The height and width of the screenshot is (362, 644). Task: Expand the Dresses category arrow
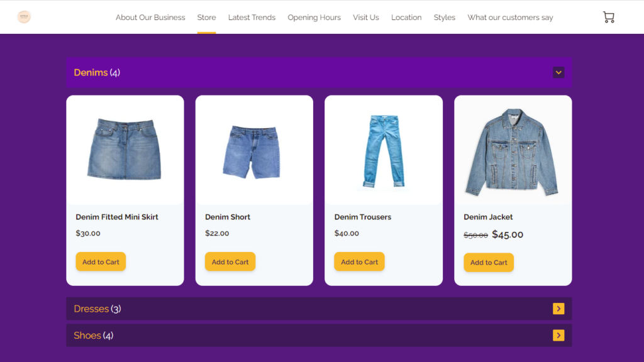tap(558, 309)
